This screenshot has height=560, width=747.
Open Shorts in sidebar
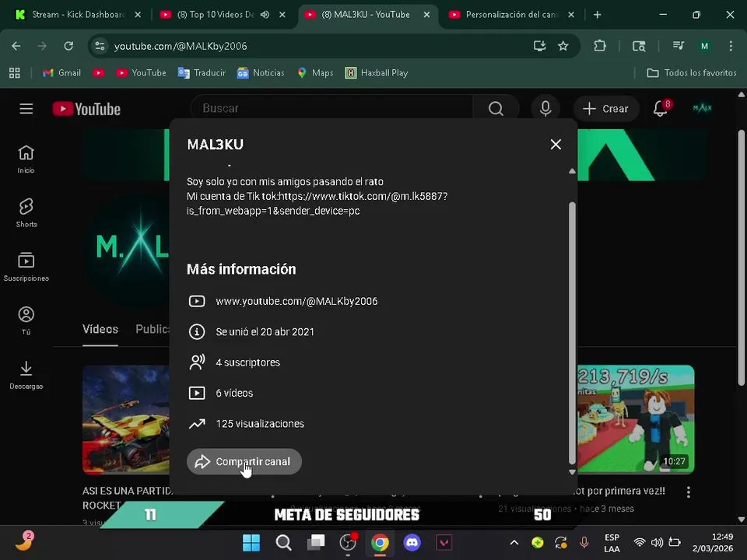click(26, 213)
